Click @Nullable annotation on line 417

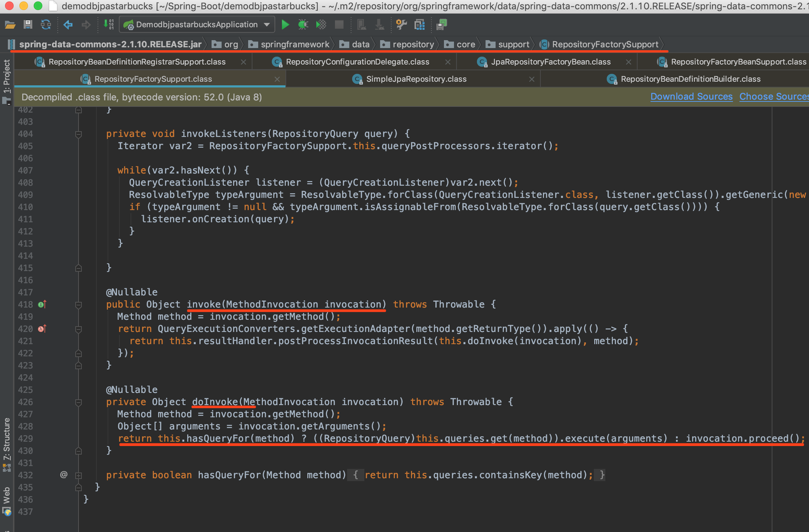(132, 292)
